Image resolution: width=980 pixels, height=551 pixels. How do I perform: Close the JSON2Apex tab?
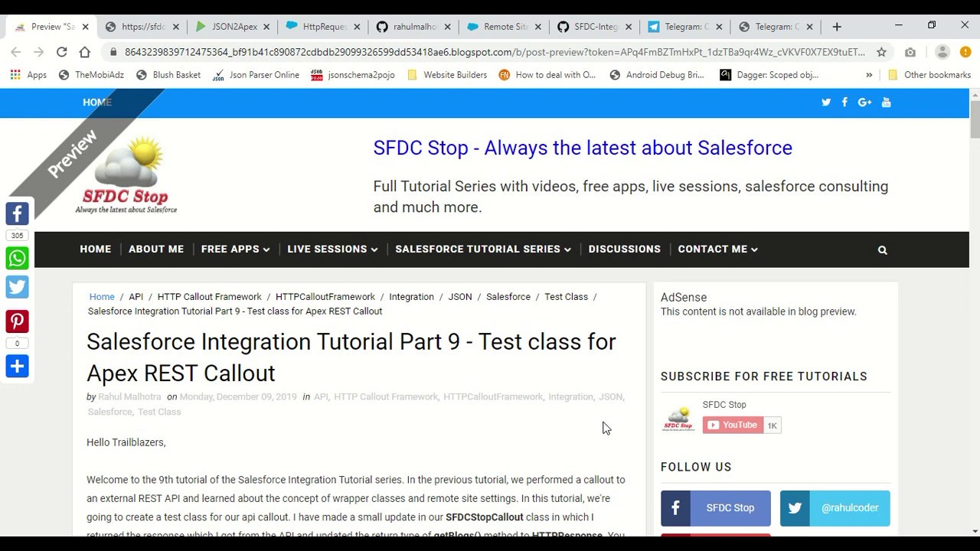pyautogui.click(x=266, y=27)
